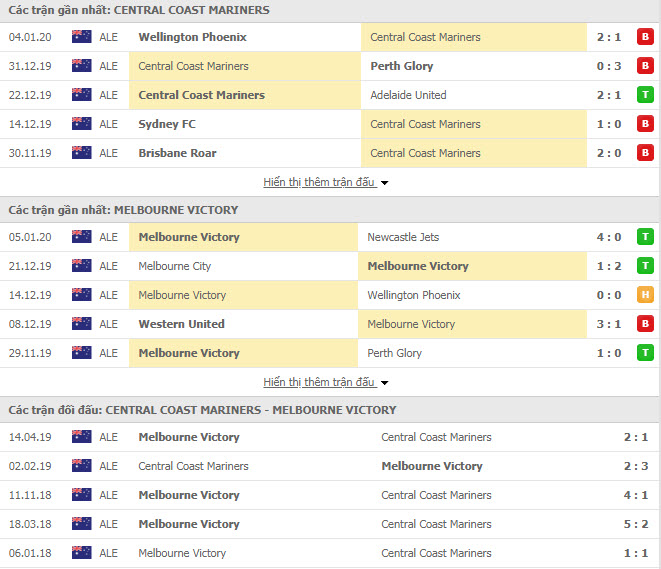Click the 1 : 2 score at Melbourne City

point(609,266)
